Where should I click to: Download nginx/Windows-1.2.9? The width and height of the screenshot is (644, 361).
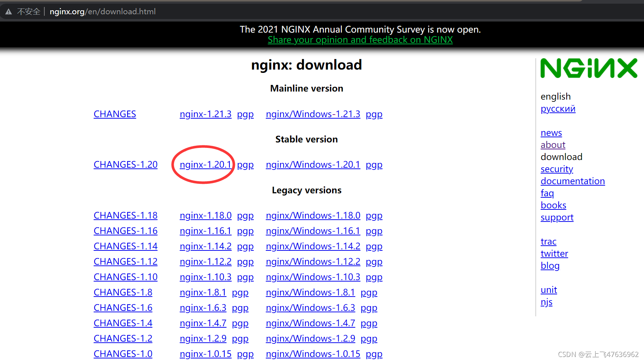pyautogui.click(x=310, y=339)
